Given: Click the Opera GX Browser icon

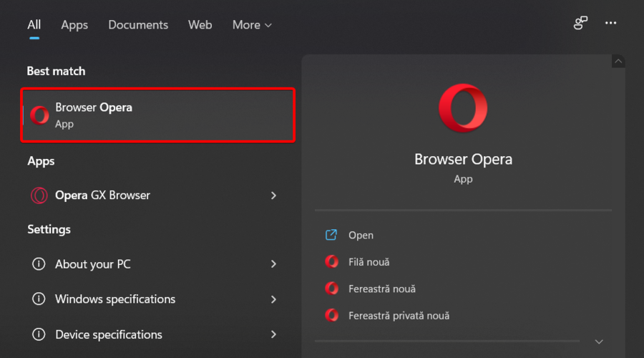Looking at the screenshot, I should click(x=39, y=195).
